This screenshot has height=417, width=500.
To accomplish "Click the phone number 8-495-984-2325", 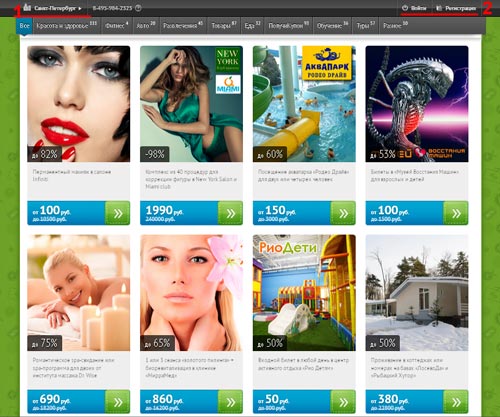I will point(112,8).
